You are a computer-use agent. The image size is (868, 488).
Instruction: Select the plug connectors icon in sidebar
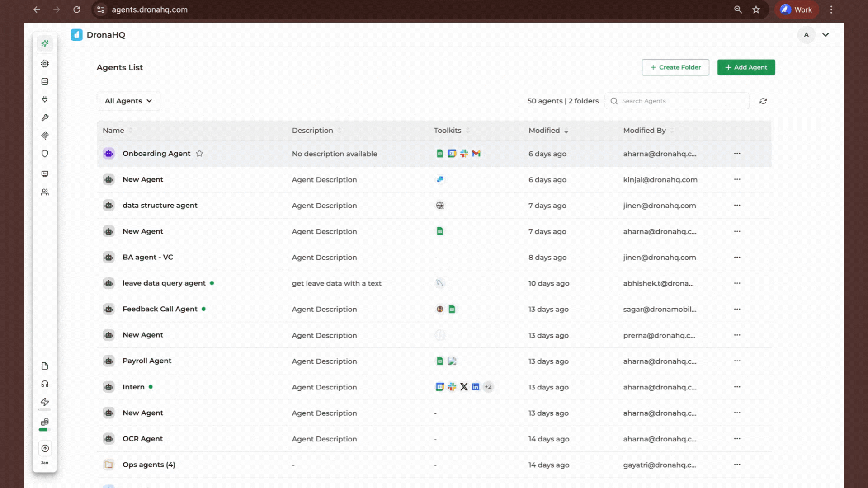pyautogui.click(x=45, y=99)
